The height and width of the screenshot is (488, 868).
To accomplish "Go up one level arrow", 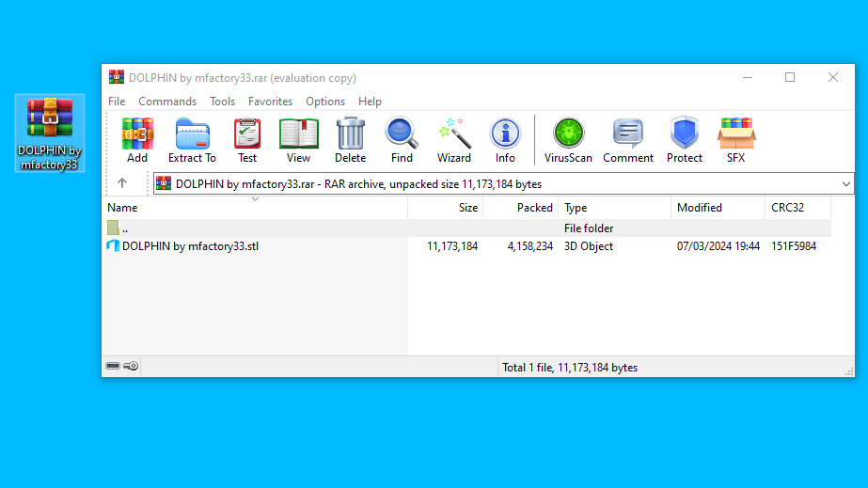I will (122, 182).
